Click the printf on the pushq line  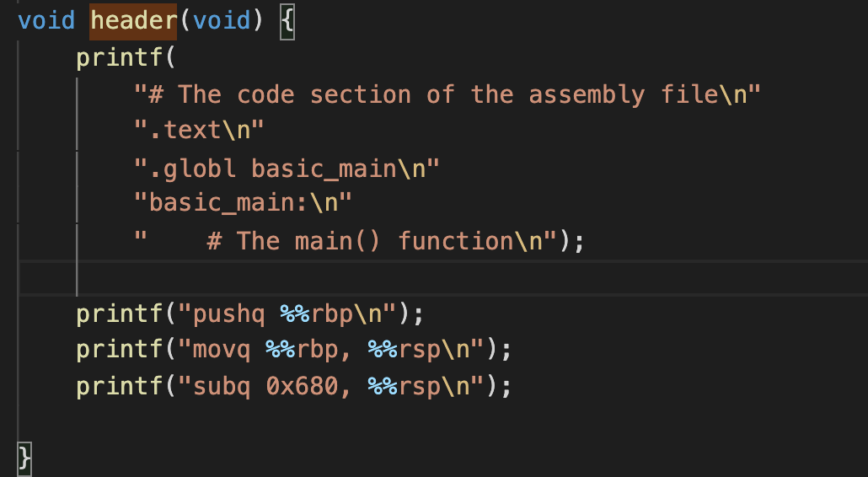click(x=118, y=314)
